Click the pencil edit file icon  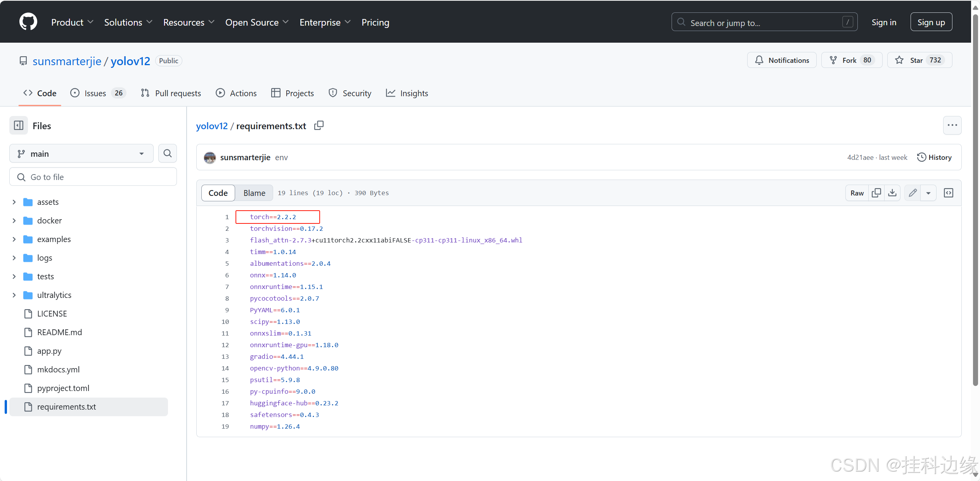point(912,193)
